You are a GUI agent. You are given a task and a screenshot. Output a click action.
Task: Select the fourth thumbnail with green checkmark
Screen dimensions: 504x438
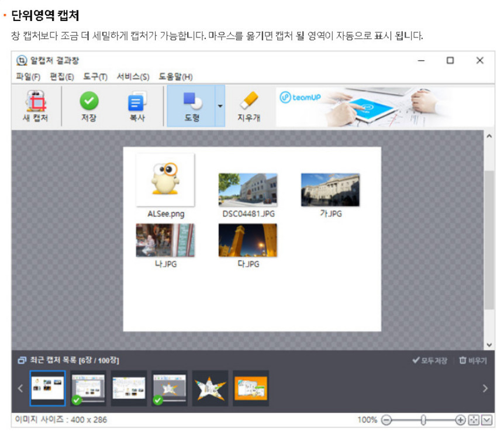(170, 388)
